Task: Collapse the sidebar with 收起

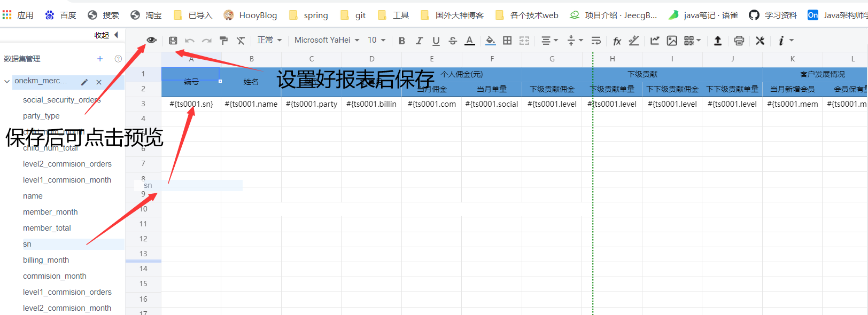Action: [x=106, y=35]
